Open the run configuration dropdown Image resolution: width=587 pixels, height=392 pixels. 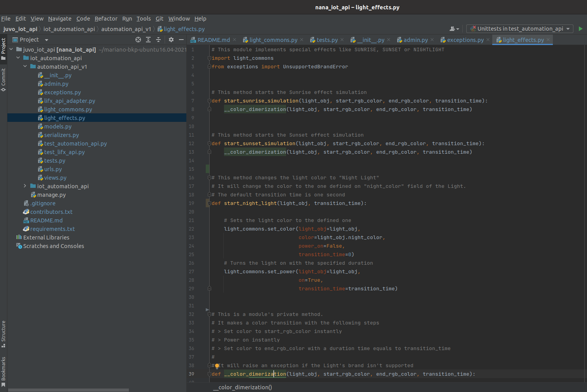[520, 29]
